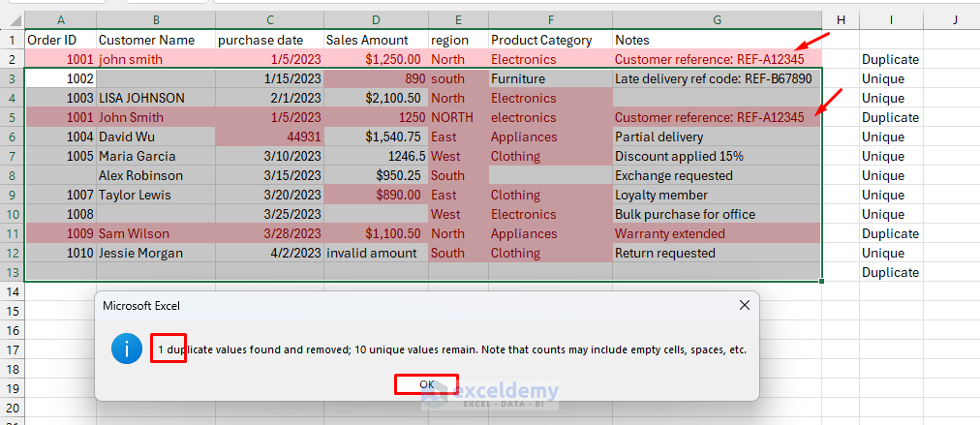The width and height of the screenshot is (980, 425).
Task: Select row 16 header
Action: (x=12, y=331)
